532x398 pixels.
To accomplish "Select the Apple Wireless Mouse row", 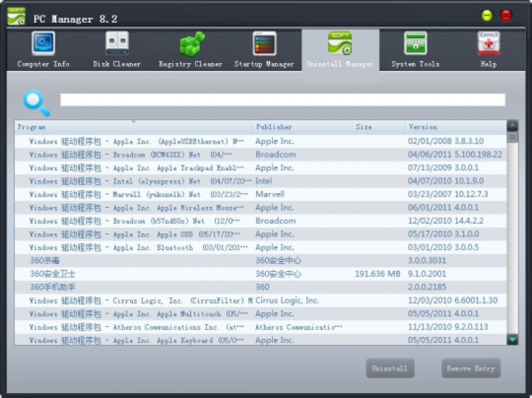I will tap(260, 208).
